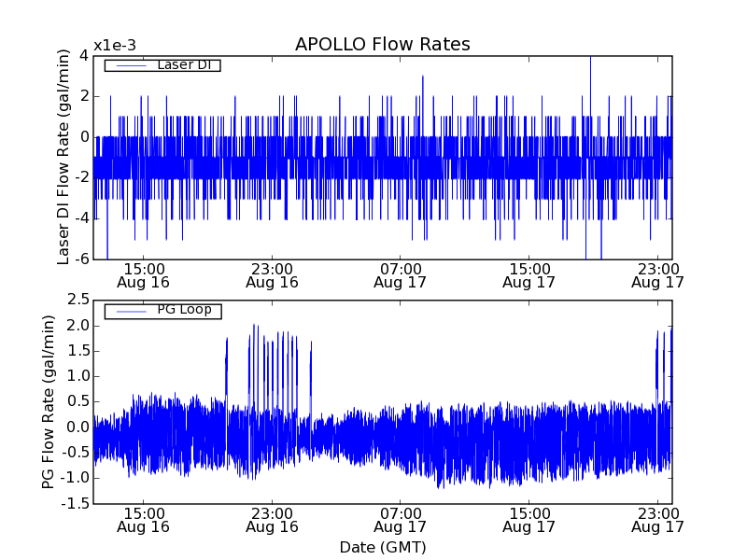
Task: Click the "1.0" tick on PG axis
Action: coord(78,376)
